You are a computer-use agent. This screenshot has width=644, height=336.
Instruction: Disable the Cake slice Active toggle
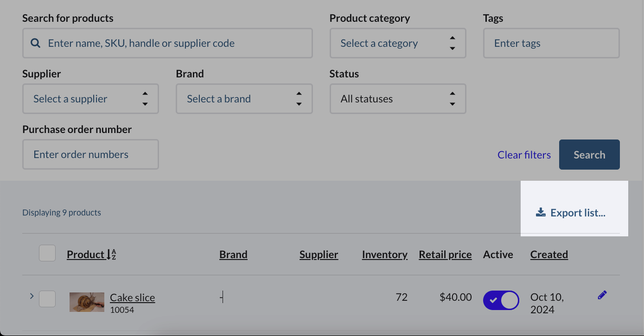(501, 300)
